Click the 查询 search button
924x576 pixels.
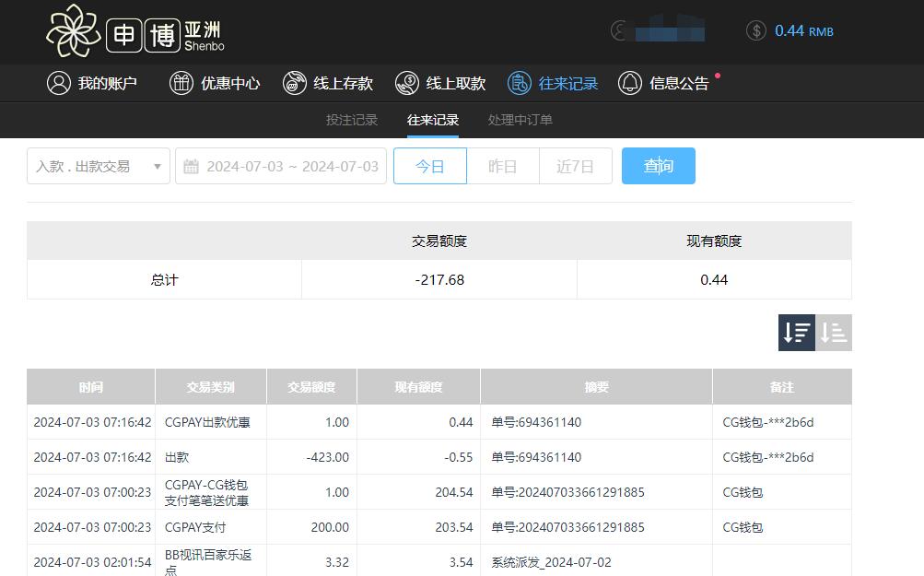pos(658,166)
